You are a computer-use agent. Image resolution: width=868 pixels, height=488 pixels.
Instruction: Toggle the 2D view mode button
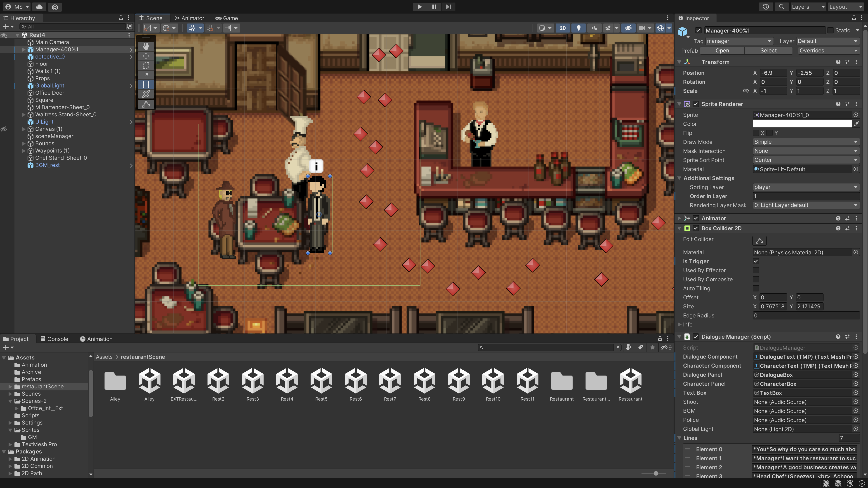click(563, 28)
